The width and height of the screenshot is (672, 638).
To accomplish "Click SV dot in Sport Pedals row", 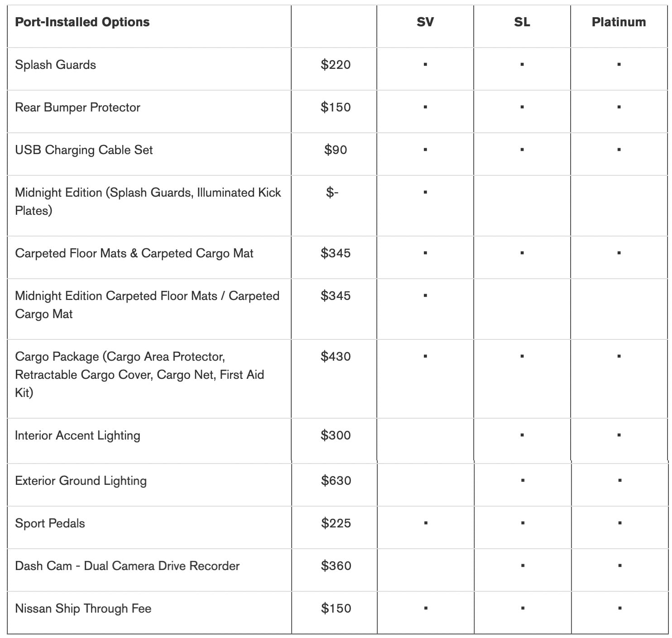I will point(426,523).
